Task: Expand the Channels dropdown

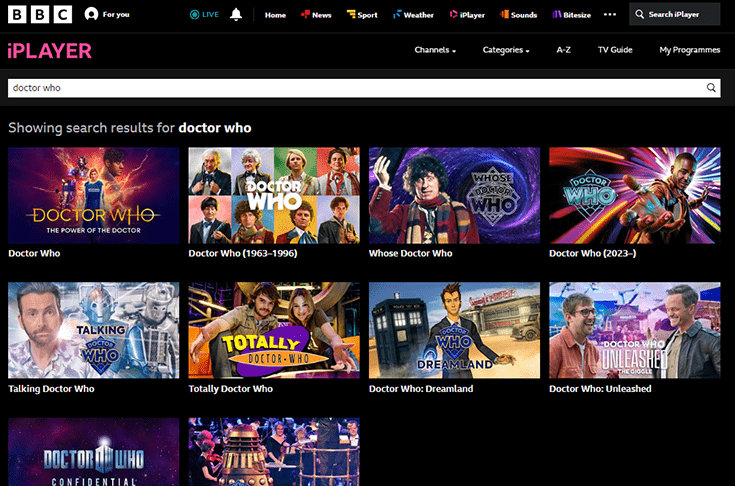Action: pyautogui.click(x=435, y=50)
